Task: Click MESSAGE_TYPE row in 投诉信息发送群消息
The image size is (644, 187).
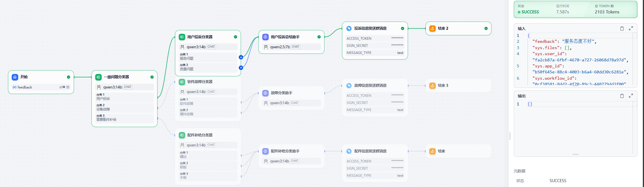Action: (x=375, y=53)
